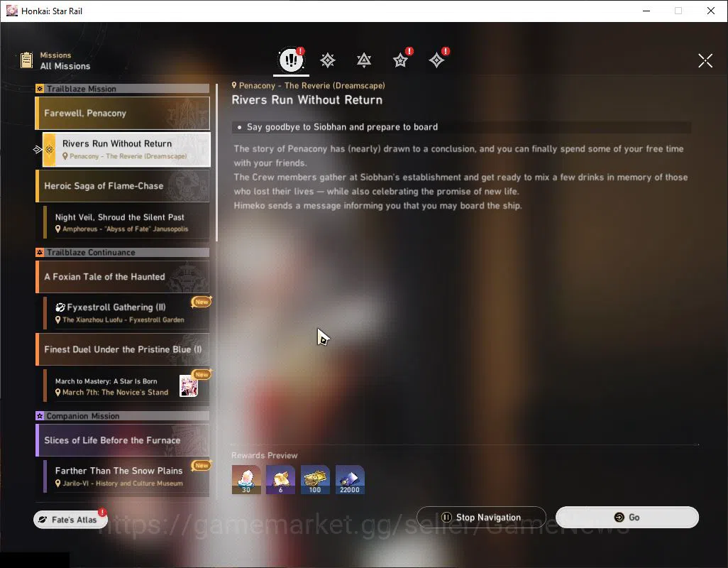Image resolution: width=728 pixels, height=568 pixels.
Task: Click the Honkai: Star Rail window icon
Action: 11,11
